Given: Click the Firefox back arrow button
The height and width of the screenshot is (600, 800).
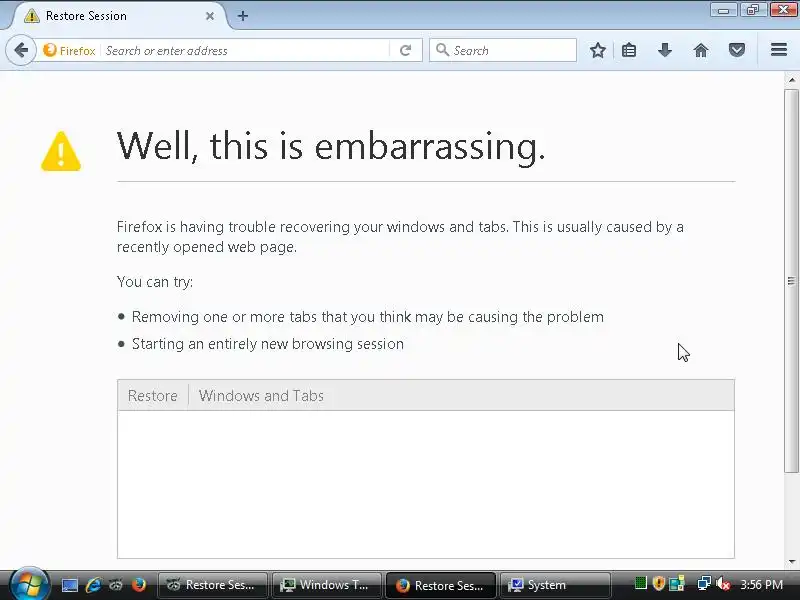Looking at the screenshot, I should [x=21, y=50].
